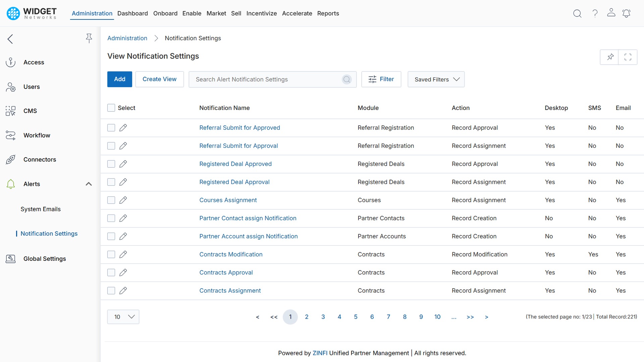Screen dimensions: 644x362
Task: Collapse the Alerts sidebar section
Action: pos(88,184)
